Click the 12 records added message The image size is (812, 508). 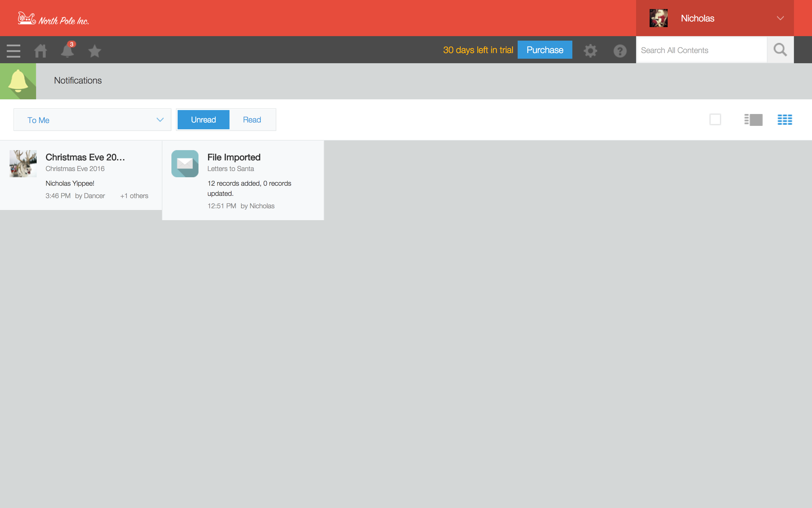click(249, 188)
